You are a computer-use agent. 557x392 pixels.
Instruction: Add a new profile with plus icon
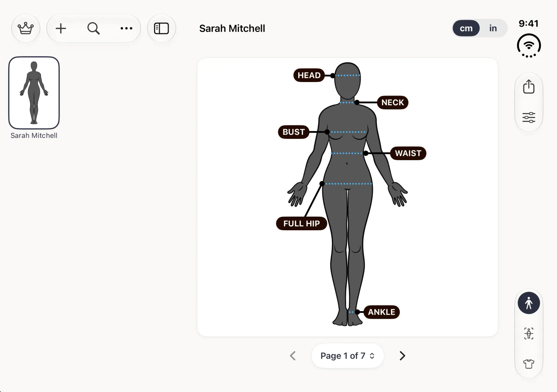tap(61, 28)
